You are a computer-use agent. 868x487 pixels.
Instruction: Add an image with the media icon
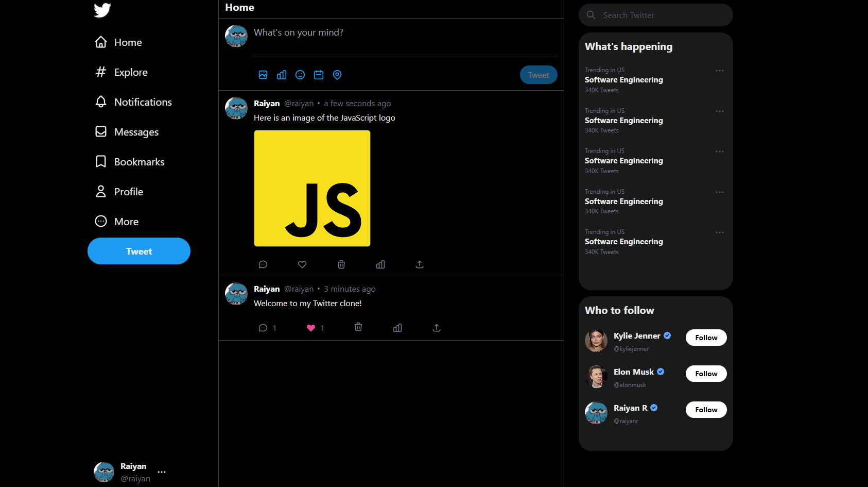coord(263,75)
